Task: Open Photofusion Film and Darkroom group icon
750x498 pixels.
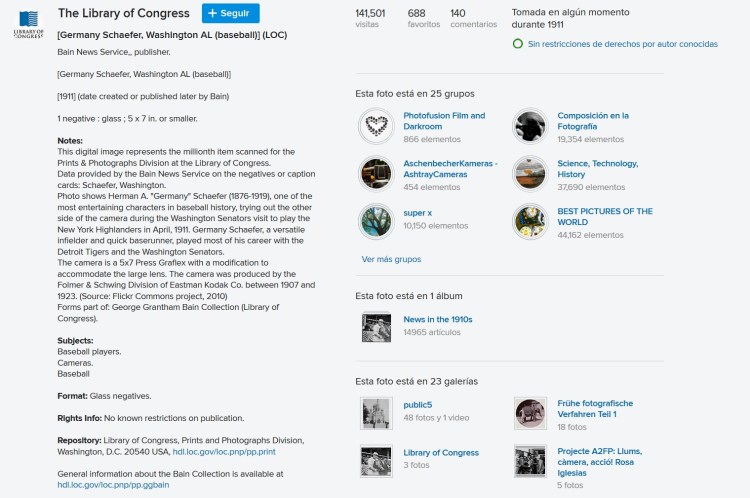Action: 376,126
